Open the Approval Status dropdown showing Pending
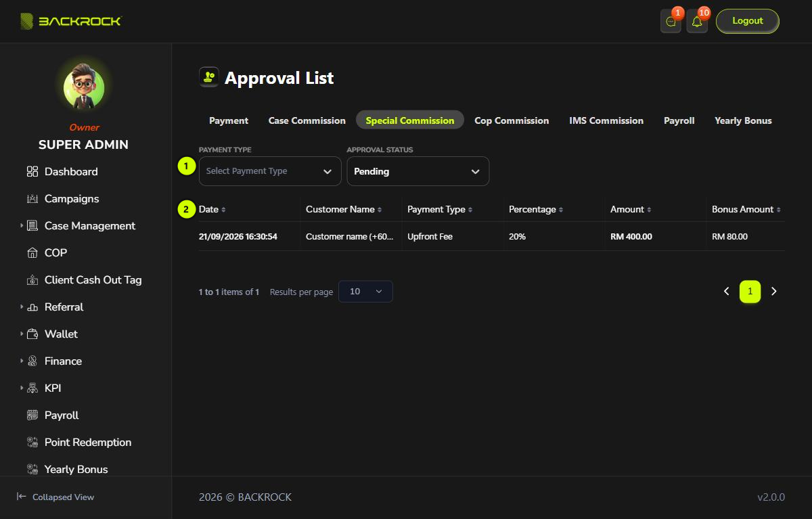The height and width of the screenshot is (519, 812). click(x=418, y=171)
